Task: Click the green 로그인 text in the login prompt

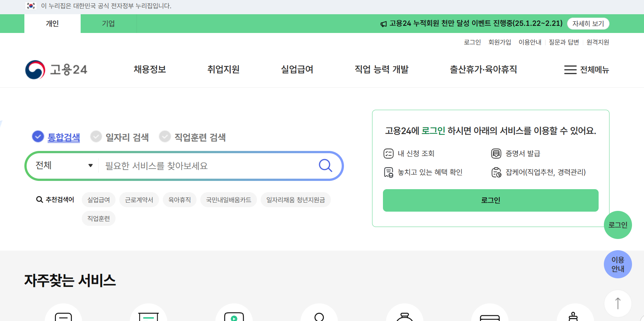Action: click(x=433, y=131)
